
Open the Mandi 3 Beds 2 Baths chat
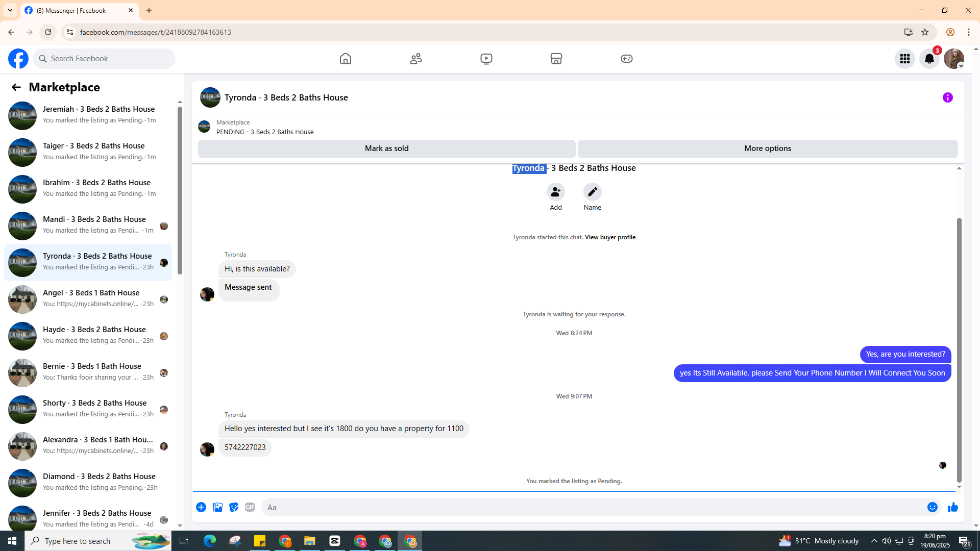[x=88, y=226]
